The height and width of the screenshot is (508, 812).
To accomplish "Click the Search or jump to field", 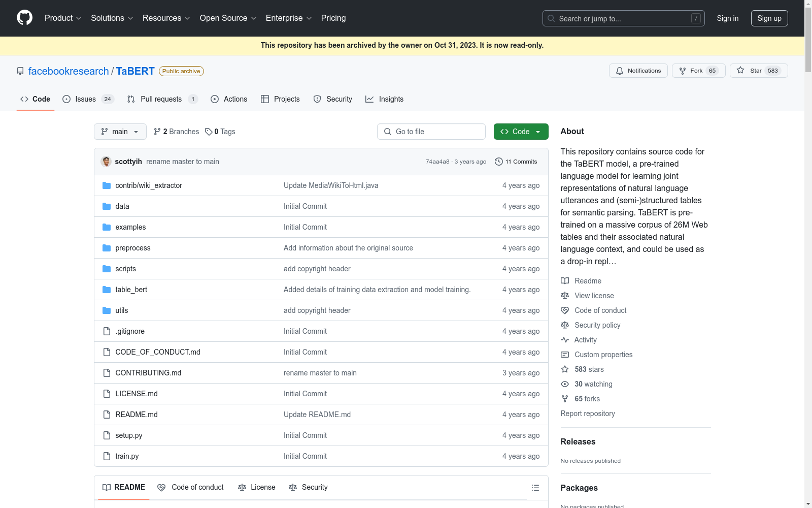I will [624, 18].
